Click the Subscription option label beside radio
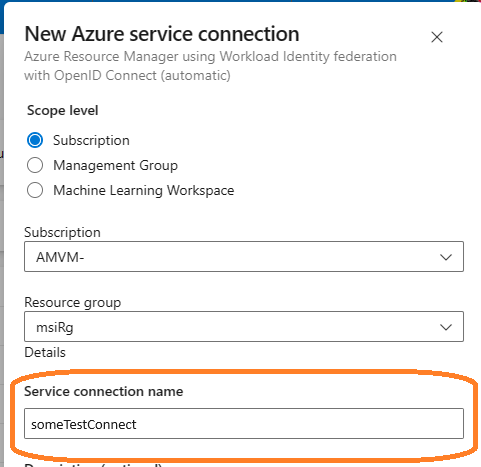This screenshot has width=481, height=467. tap(91, 141)
